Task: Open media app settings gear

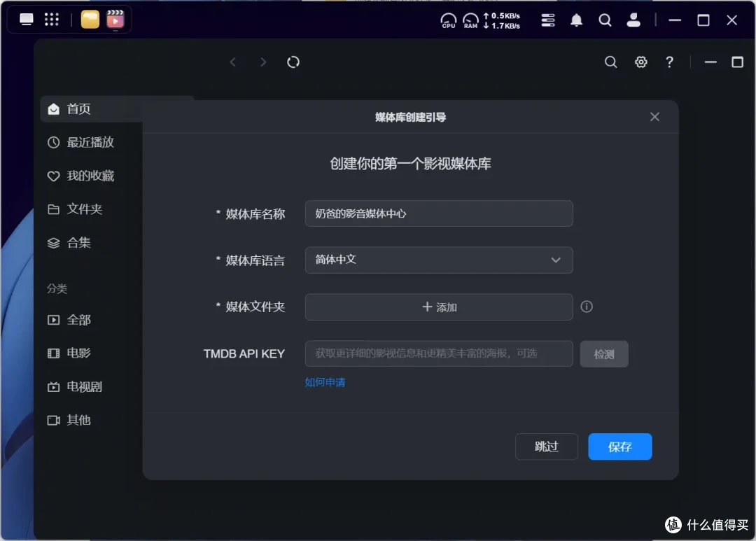Action: point(640,62)
